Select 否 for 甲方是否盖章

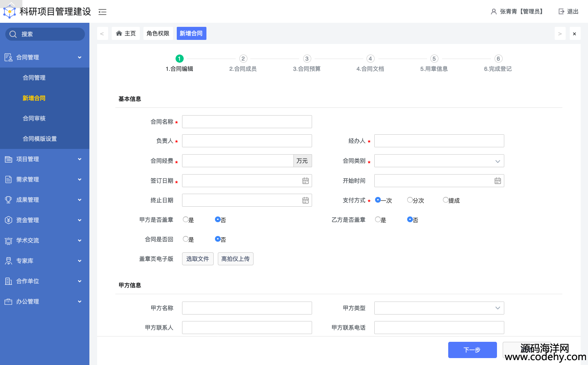click(218, 219)
